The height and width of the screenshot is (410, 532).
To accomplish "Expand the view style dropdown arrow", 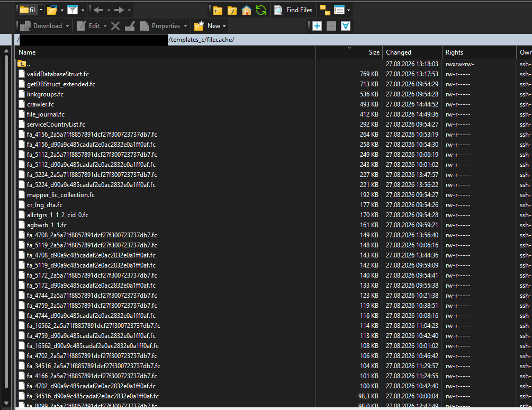I will [348, 10].
